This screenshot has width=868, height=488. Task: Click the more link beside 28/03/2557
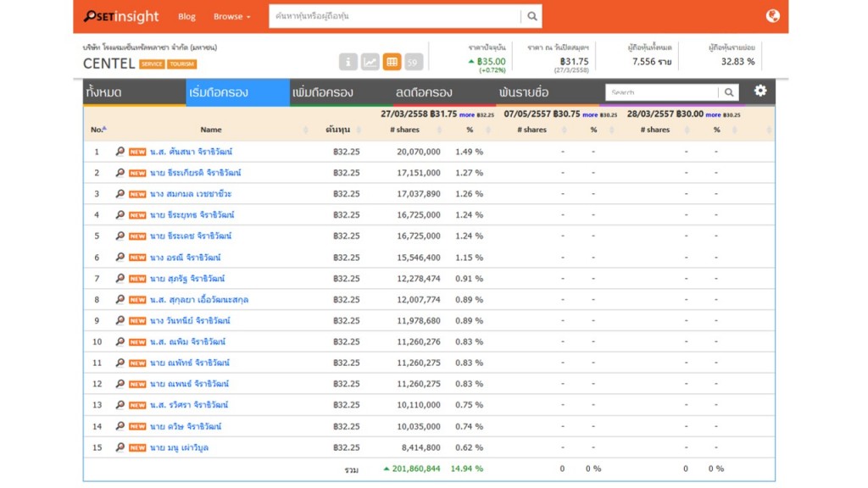pyautogui.click(x=713, y=114)
